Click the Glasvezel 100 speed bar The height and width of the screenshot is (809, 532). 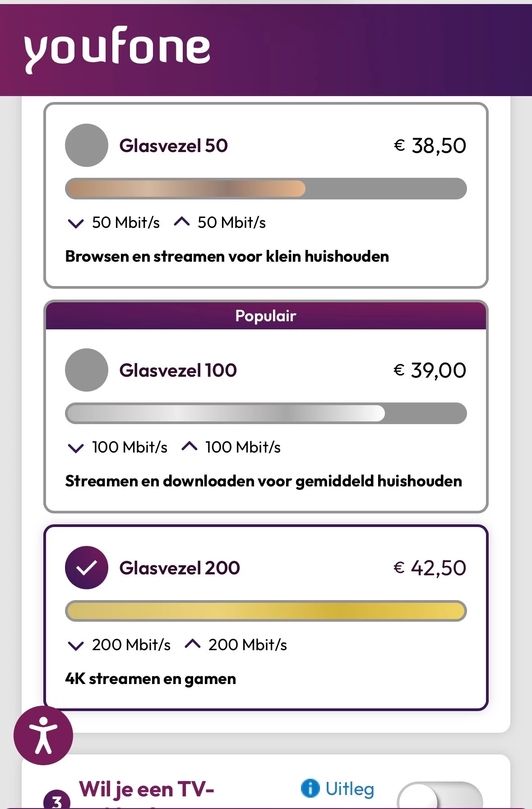(266, 413)
